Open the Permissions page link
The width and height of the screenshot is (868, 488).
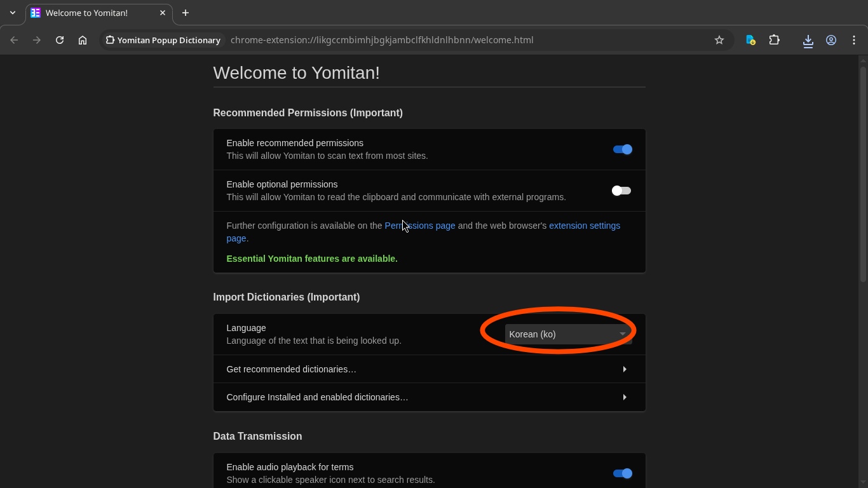click(x=420, y=226)
